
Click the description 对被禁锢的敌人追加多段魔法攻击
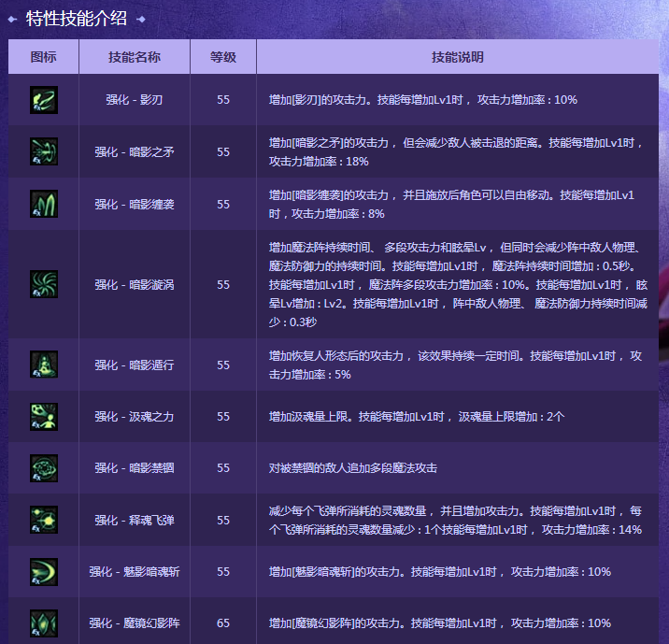(x=353, y=468)
